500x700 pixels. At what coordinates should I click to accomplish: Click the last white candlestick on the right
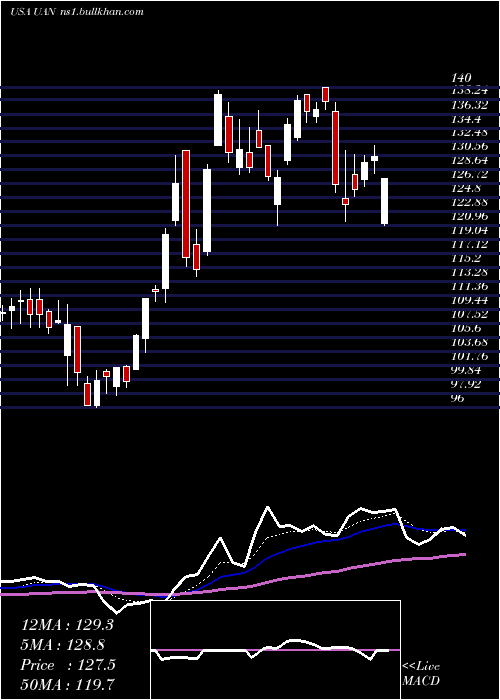(x=384, y=201)
